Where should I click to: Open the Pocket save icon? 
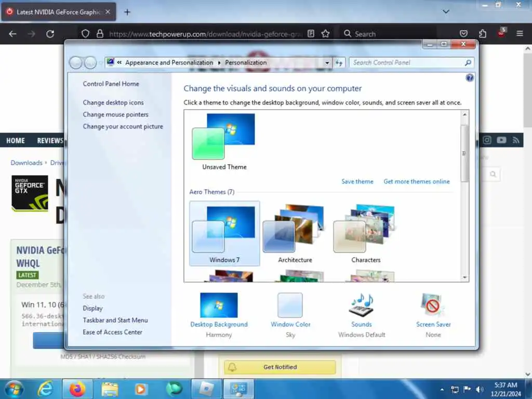463,34
